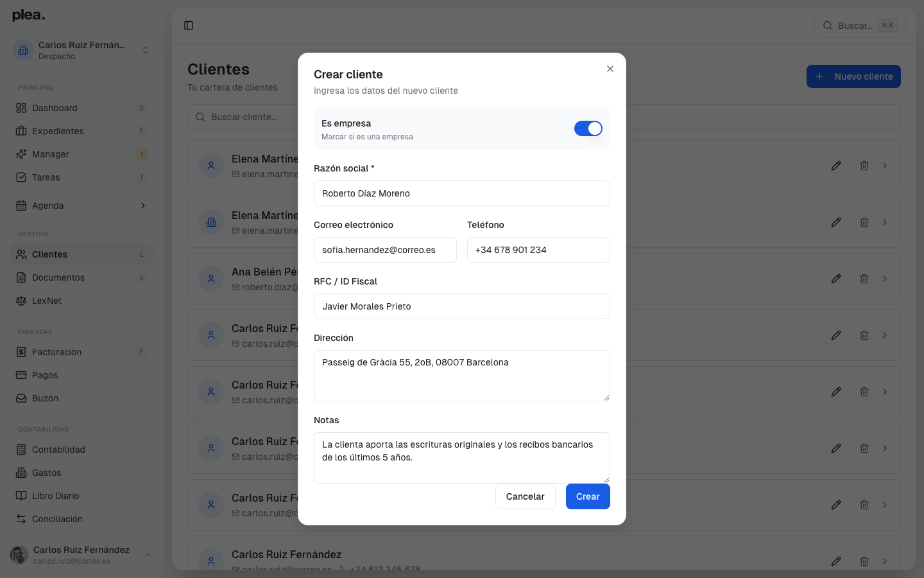Click the Ana Belén client person avatar
This screenshot has height=578, width=924.
coord(211,279)
